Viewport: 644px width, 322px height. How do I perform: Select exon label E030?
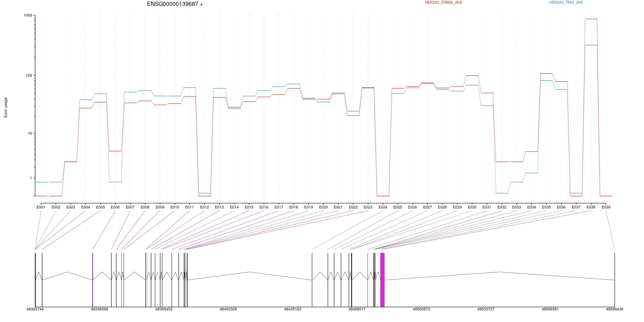click(x=472, y=207)
